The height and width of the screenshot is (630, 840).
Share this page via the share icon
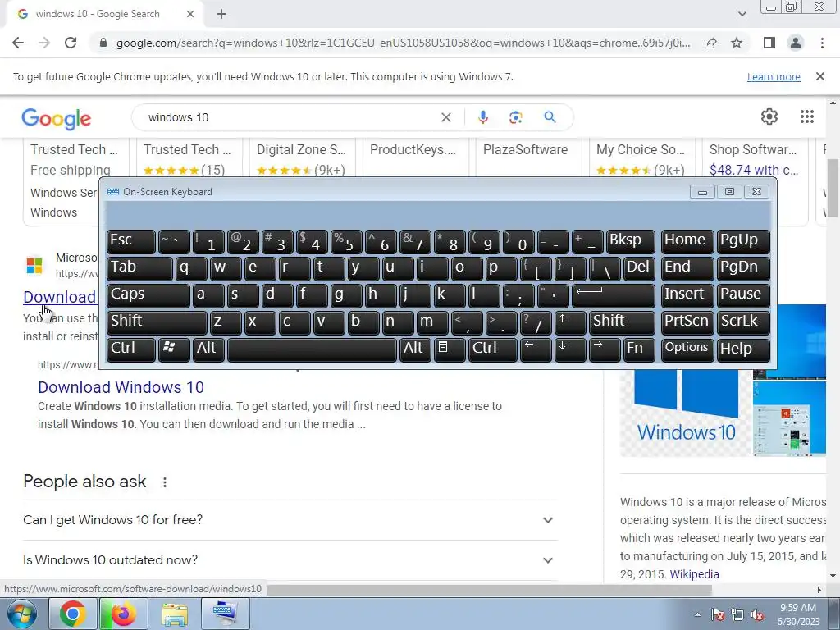coord(710,43)
